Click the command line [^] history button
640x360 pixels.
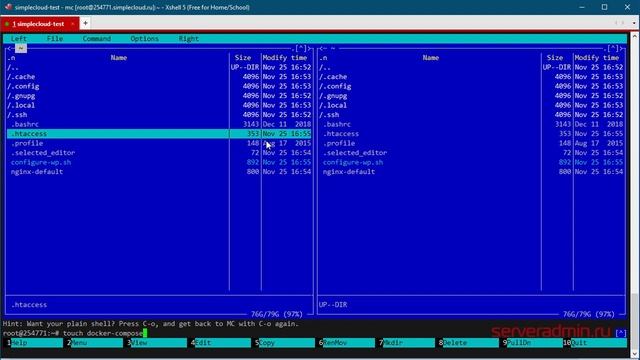tap(621, 333)
